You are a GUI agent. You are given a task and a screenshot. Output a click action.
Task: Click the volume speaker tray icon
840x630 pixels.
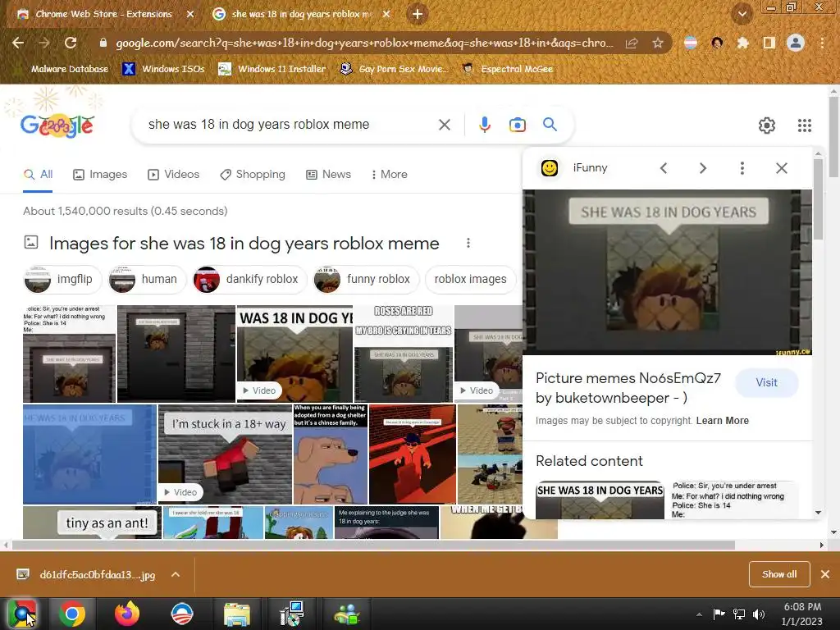coord(759,614)
